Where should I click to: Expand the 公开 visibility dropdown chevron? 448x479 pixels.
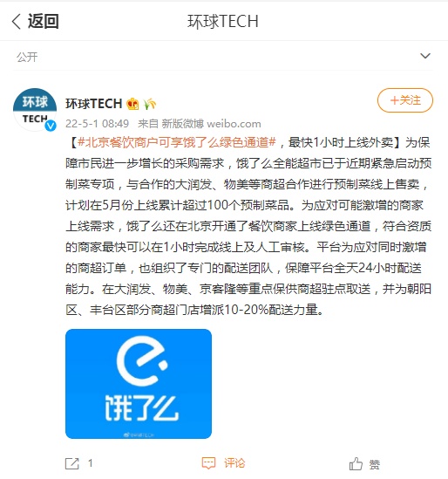click(x=425, y=56)
